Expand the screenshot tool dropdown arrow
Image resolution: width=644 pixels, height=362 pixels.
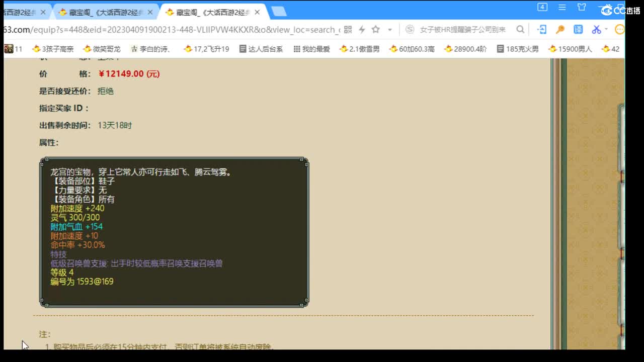(606, 30)
